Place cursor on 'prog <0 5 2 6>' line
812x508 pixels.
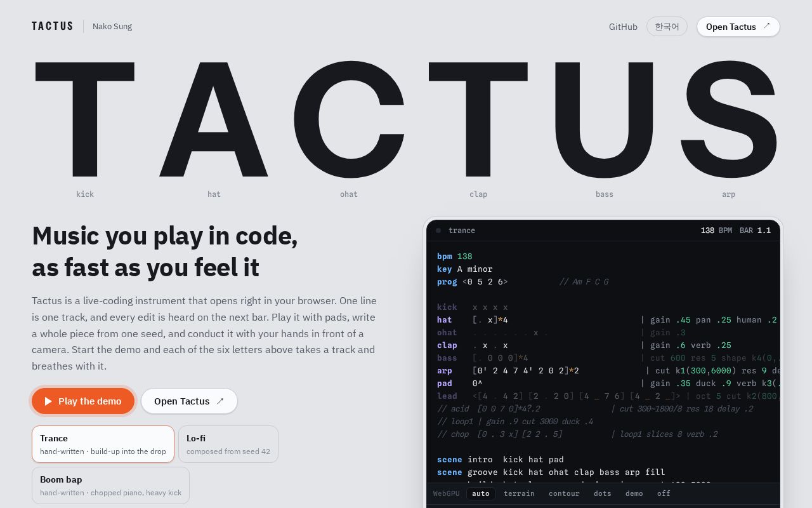tap(473, 282)
